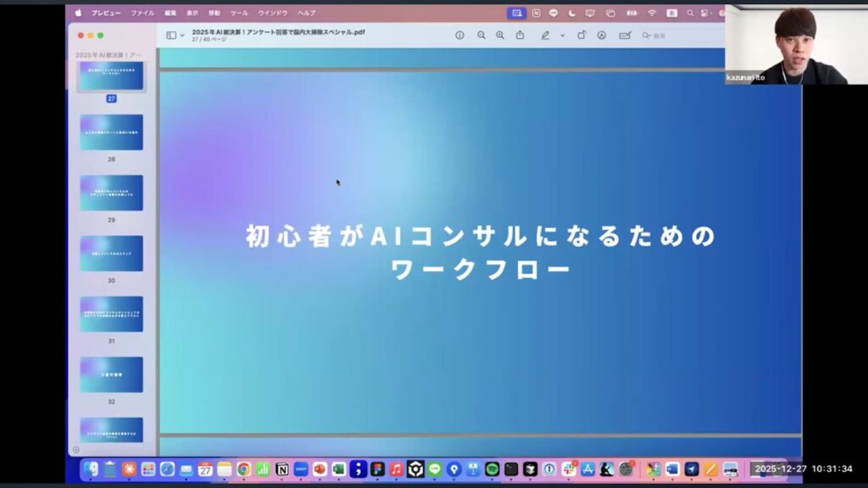Open the ファイル menu
The height and width of the screenshot is (488, 868).
tap(142, 13)
